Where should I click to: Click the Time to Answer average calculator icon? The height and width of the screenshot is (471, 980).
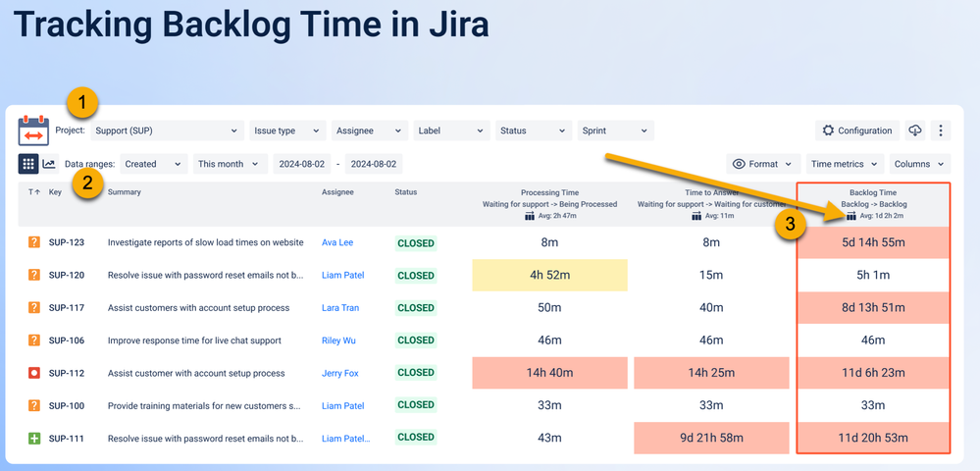click(696, 216)
